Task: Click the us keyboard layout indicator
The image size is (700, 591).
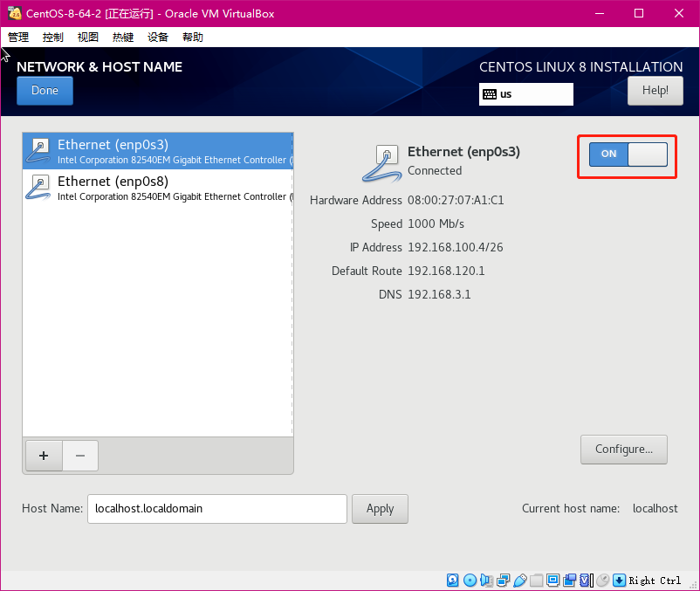Action: click(526, 94)
